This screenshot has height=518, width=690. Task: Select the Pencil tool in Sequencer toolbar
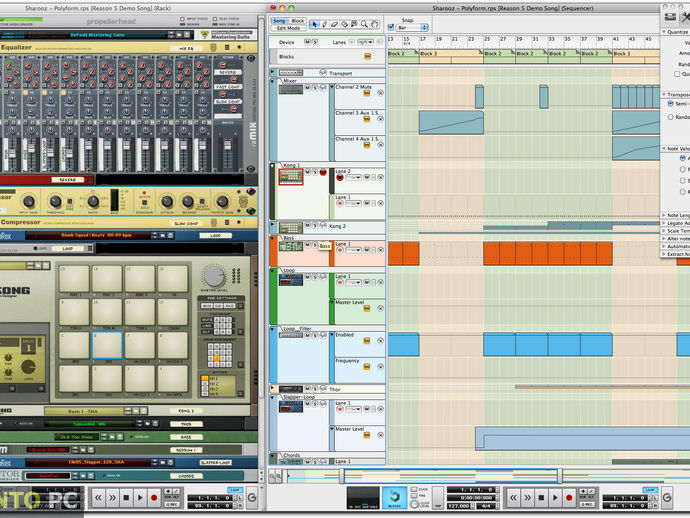point(324,24)
